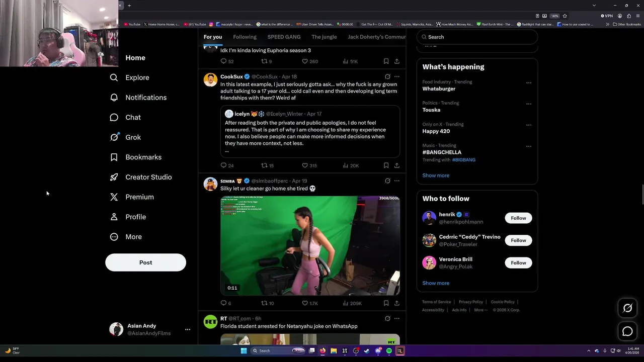
Task: Open Bookmarks in the sidebar
Action: (x=136, y=157)
